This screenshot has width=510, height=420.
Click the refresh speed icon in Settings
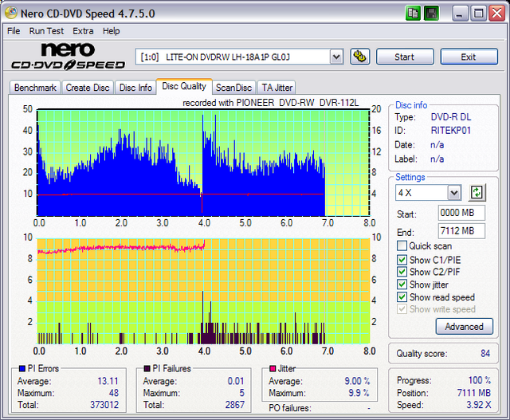tap(477, 193)
